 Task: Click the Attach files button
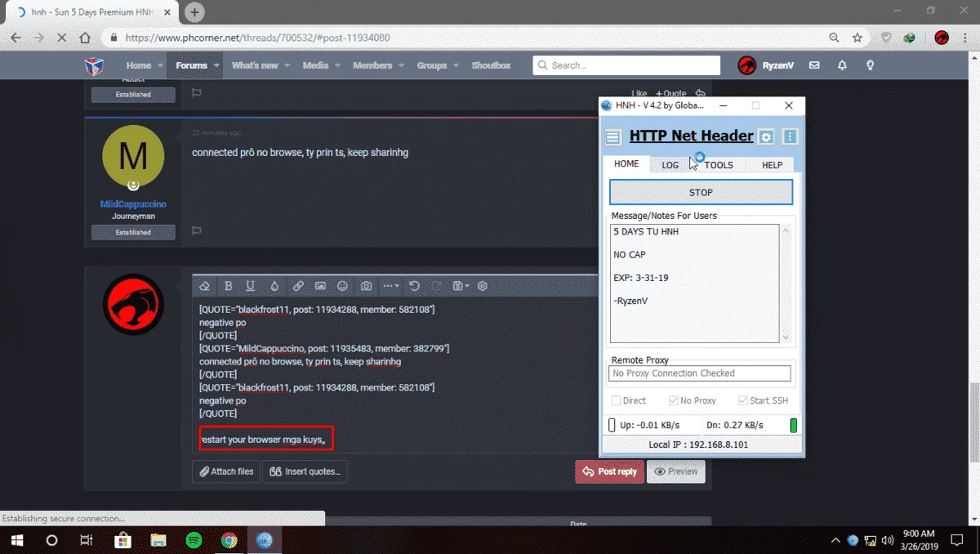[226, 471]
